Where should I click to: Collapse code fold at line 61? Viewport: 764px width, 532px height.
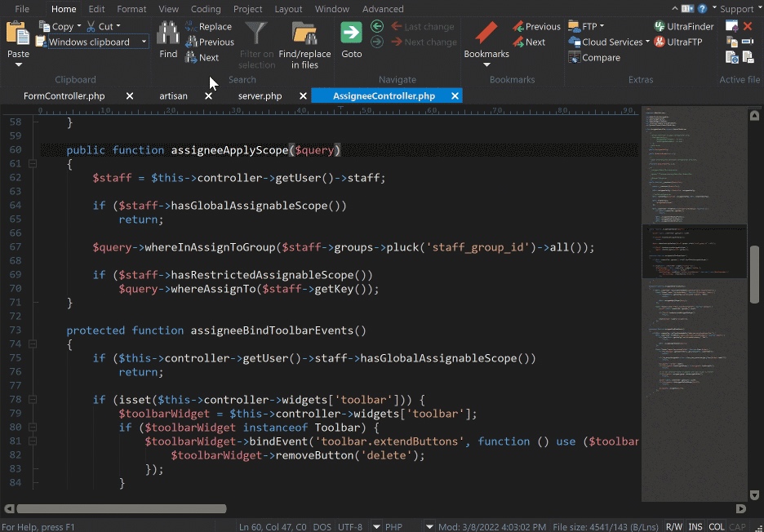click(x=33, y=164)
